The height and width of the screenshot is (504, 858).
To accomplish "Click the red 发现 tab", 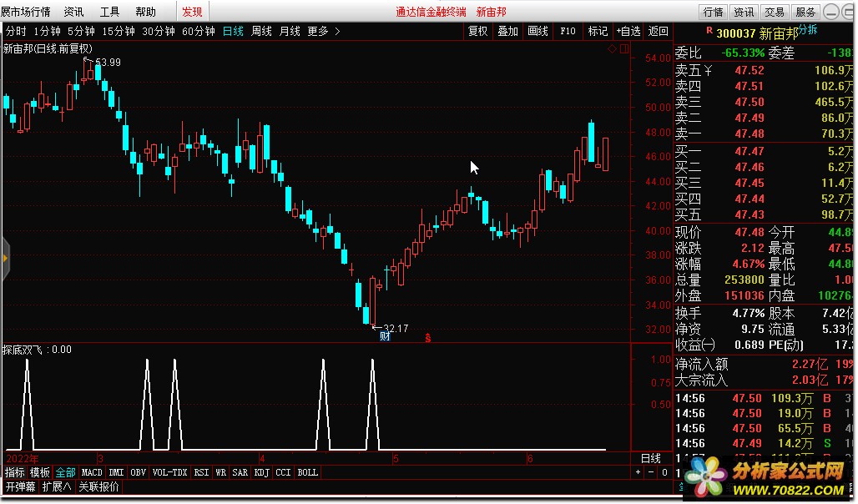I will click(192, 12).
